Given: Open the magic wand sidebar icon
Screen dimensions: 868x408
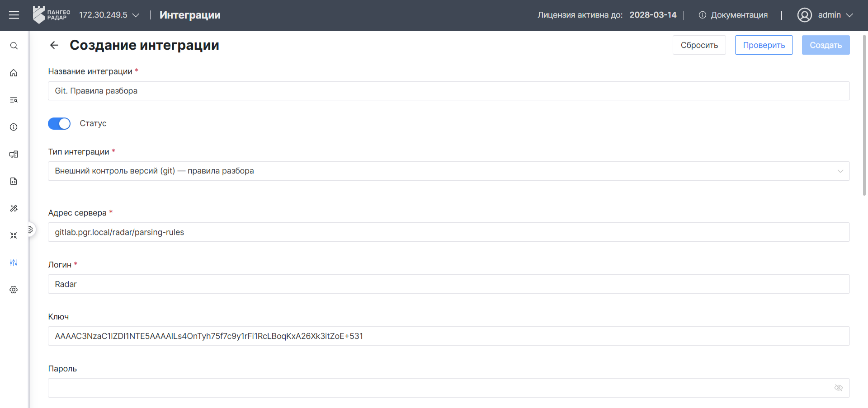Looking at the screenshot, I should (x=14, y=208).
